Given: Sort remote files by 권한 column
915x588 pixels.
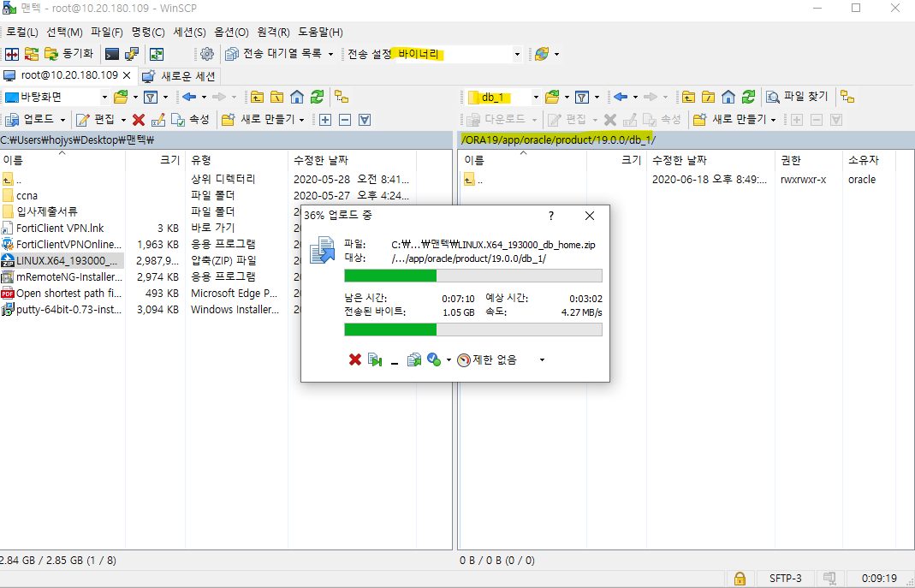Looking at the screenshot, I should (x=808, y=160).
